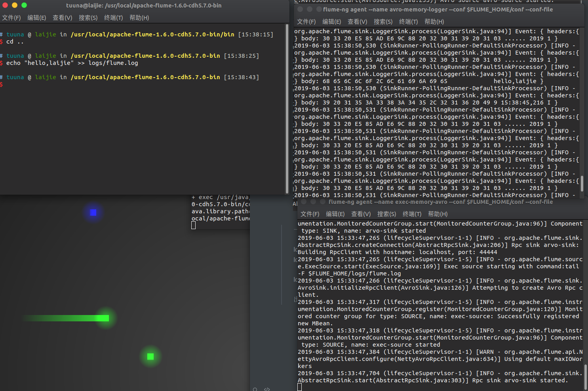Screen dimensions: 588x391
Task: Click 'Using default maxIOWor' warning text
Action: (x=543, y=359)
